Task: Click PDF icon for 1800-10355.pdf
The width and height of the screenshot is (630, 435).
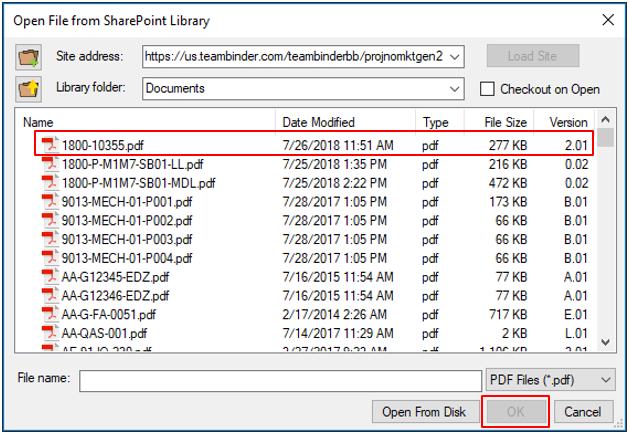Action: [x=50, y=145]
